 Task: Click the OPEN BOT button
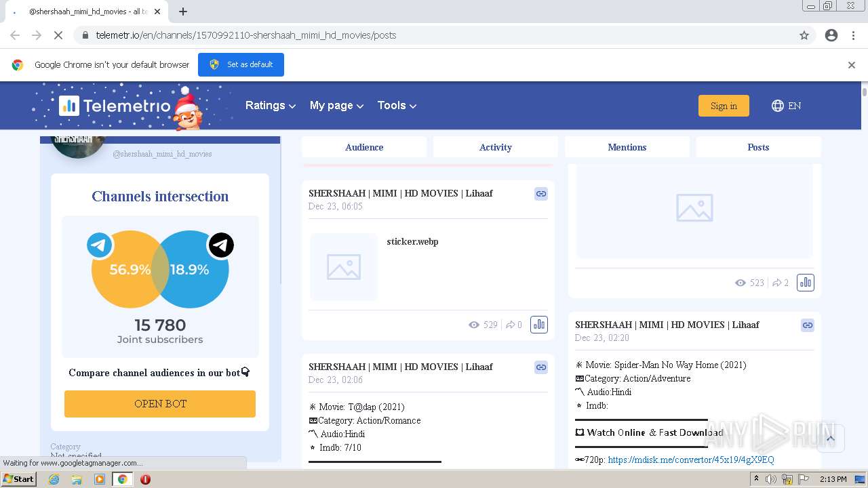(160, 404)
